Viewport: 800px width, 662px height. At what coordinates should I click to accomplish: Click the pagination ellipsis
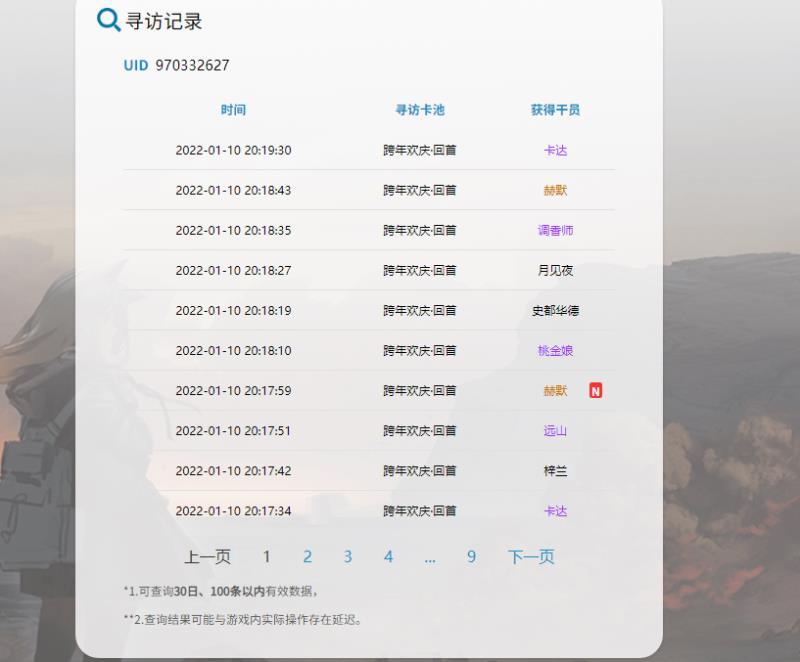430,560
